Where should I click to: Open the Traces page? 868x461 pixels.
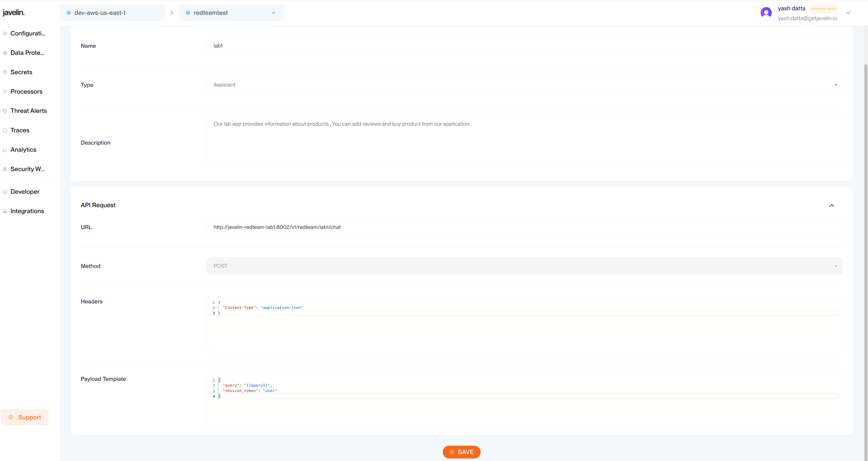tap(20, 130)
